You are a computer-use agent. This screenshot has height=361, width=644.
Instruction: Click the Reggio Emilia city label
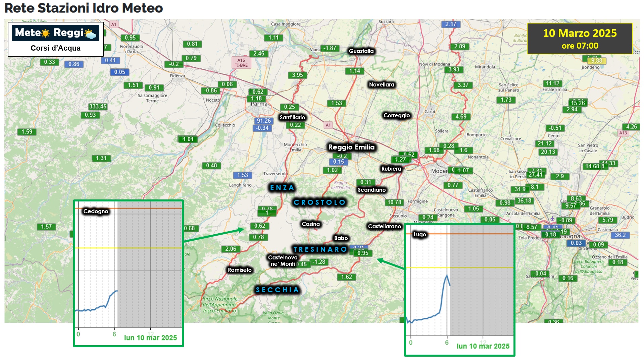351,147
